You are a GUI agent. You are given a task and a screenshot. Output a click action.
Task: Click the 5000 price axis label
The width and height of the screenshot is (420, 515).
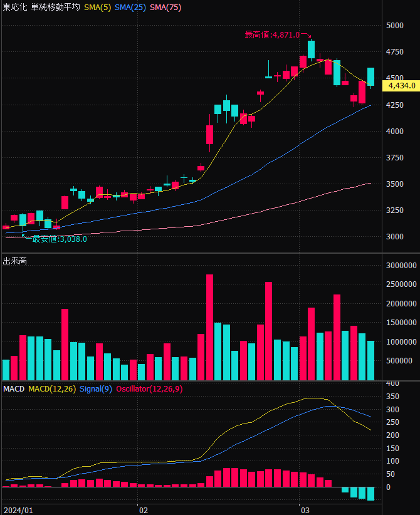395,26
